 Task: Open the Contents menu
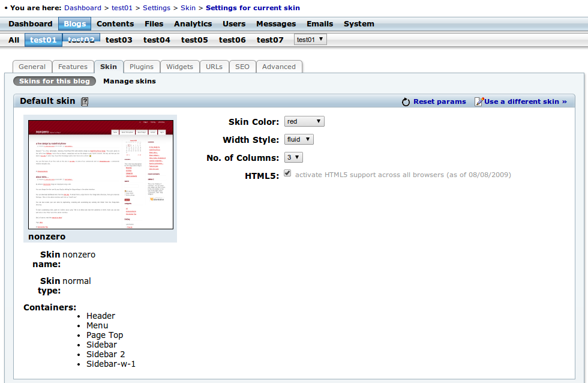click(115, 23)
